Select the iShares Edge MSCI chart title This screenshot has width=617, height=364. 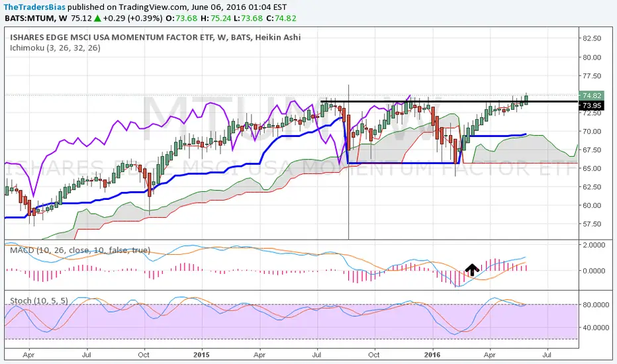(156, 37)
